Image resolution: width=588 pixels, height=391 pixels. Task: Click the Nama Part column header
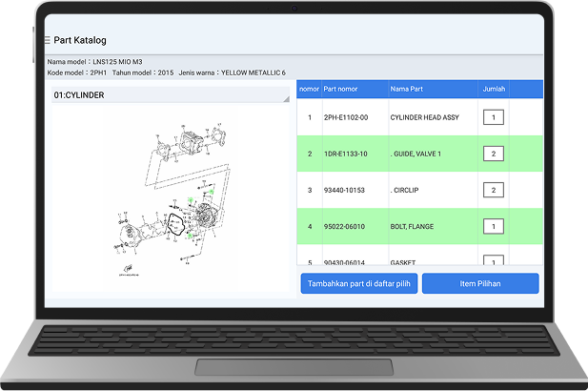click(408, 89)
